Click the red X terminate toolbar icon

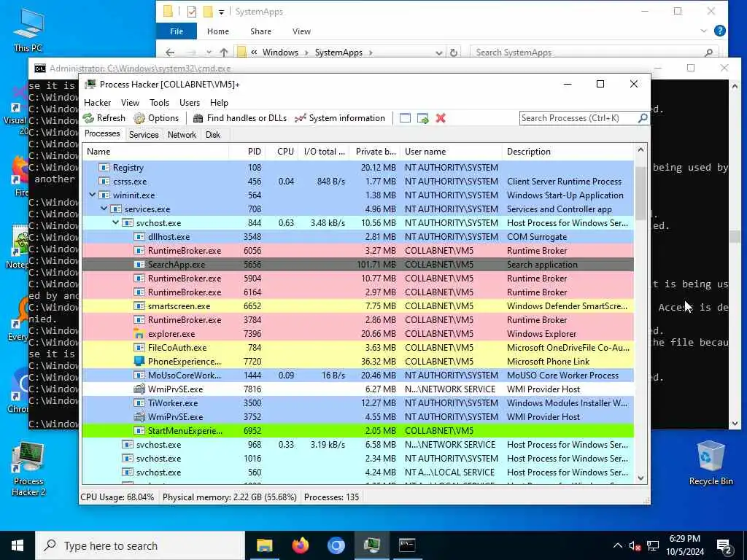coord(441,118)
